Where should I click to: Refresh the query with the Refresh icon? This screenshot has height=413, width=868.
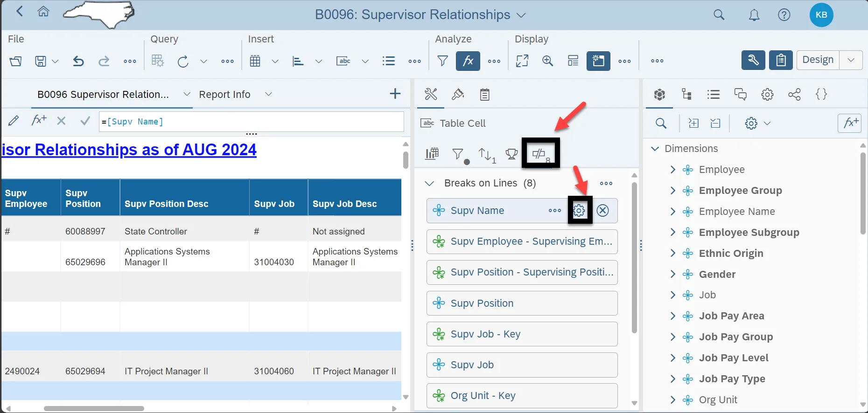click(x=183, y=61)
